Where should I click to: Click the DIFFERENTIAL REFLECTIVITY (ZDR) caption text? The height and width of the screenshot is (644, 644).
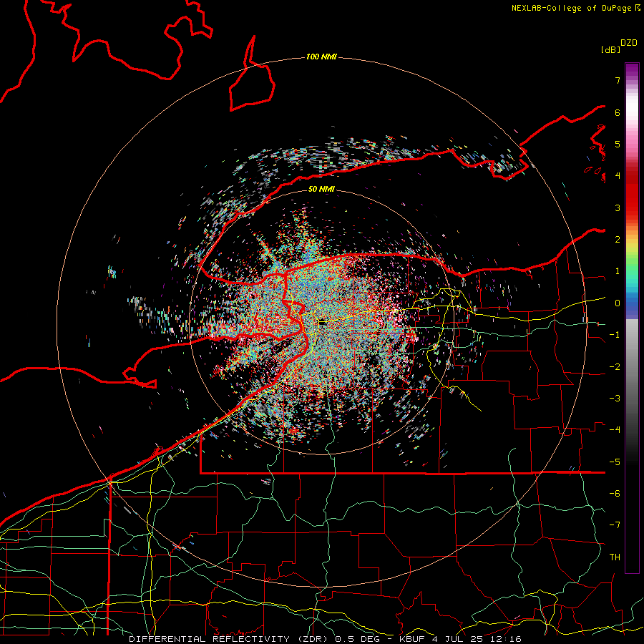tap(228, 639)
